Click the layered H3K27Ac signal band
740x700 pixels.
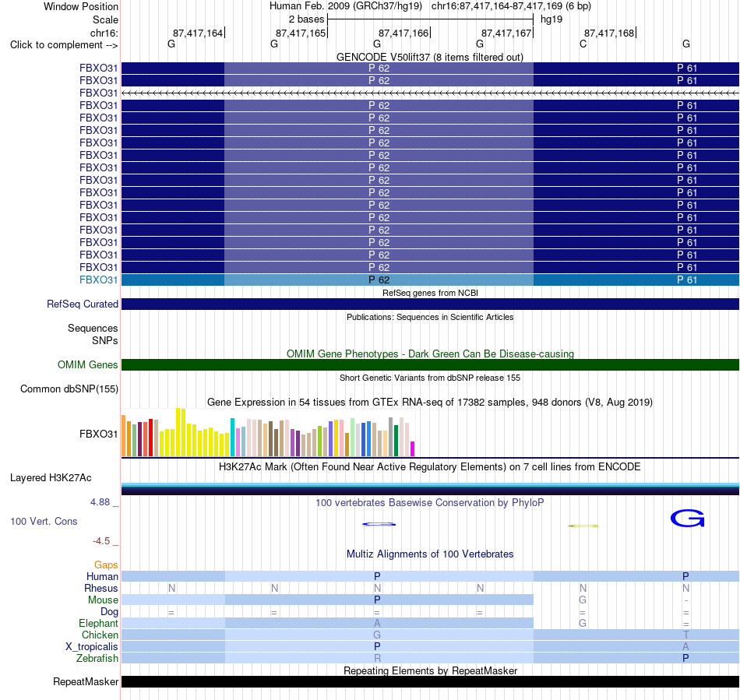click(x=430, y=489)
